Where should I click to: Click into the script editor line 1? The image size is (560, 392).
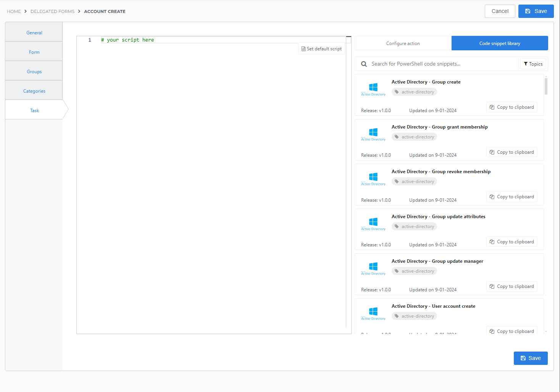click(223, 40)
